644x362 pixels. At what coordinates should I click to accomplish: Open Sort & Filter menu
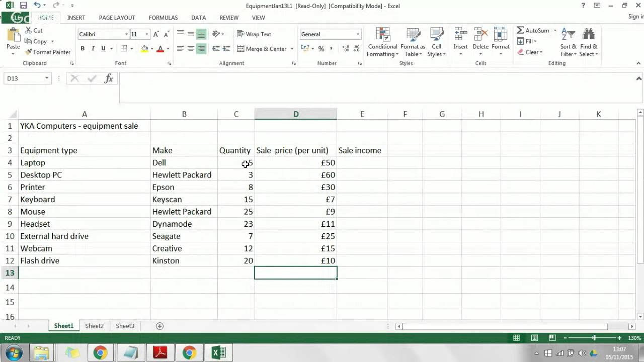569,42
